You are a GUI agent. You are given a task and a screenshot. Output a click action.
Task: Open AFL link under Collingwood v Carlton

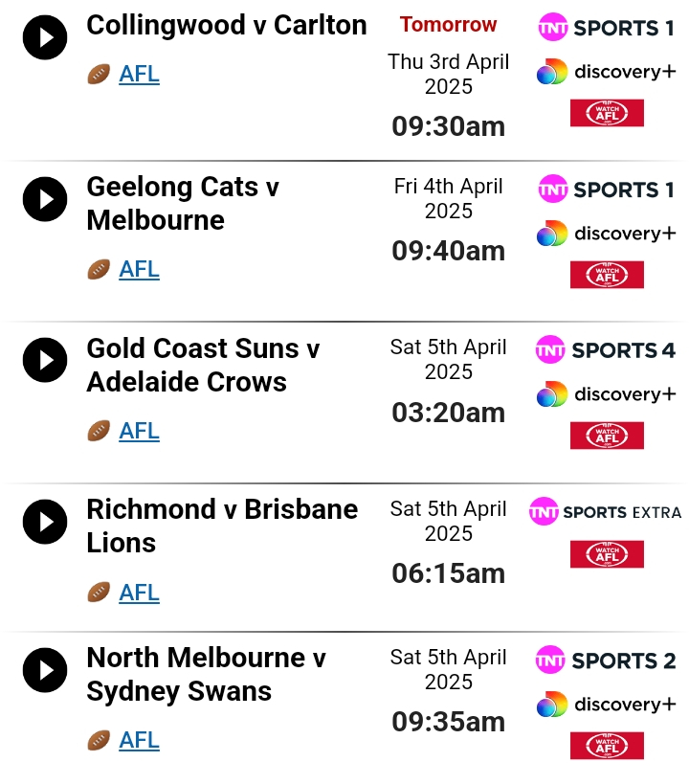(139, 75)
